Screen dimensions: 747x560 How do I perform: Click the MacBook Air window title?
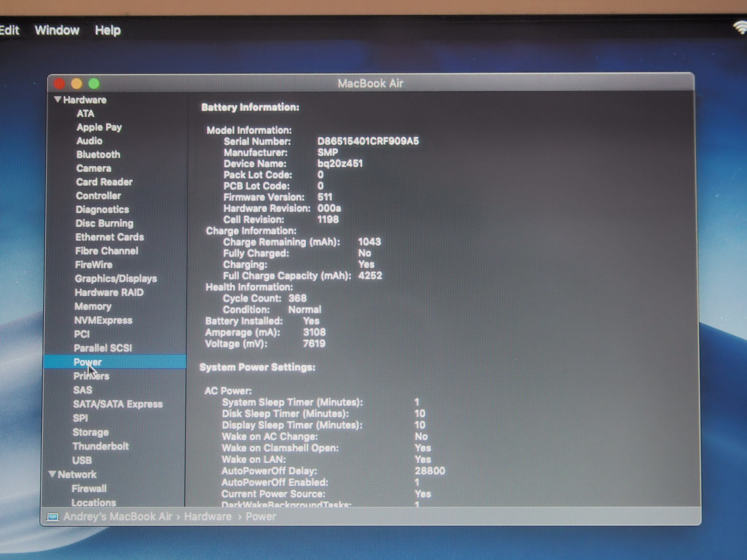(371, 83)
